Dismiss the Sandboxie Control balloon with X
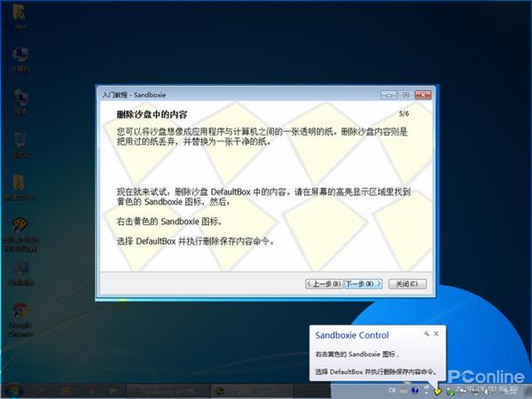The height and width of the screenshot is (399, 532). [436, 334]
